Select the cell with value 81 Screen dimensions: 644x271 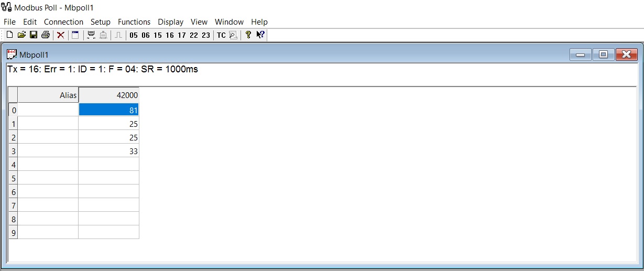109,110
